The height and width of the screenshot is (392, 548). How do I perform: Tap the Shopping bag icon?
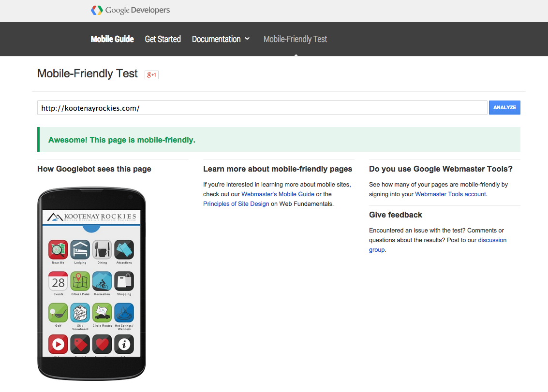[x=124, y=281]
